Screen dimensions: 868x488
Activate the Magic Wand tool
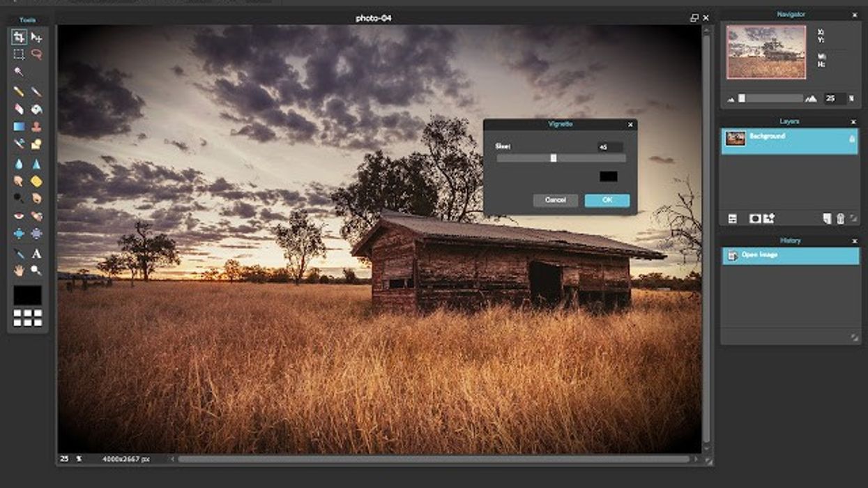coord(19,72)
